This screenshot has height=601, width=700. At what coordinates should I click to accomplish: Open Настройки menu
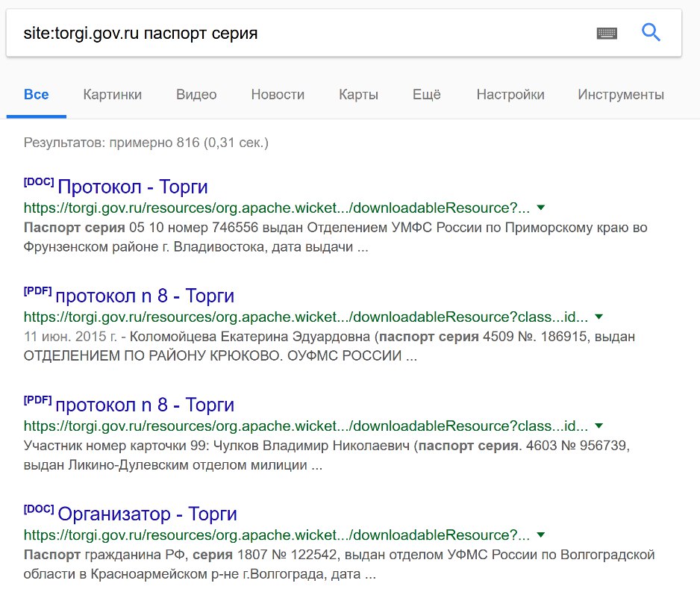510,95
